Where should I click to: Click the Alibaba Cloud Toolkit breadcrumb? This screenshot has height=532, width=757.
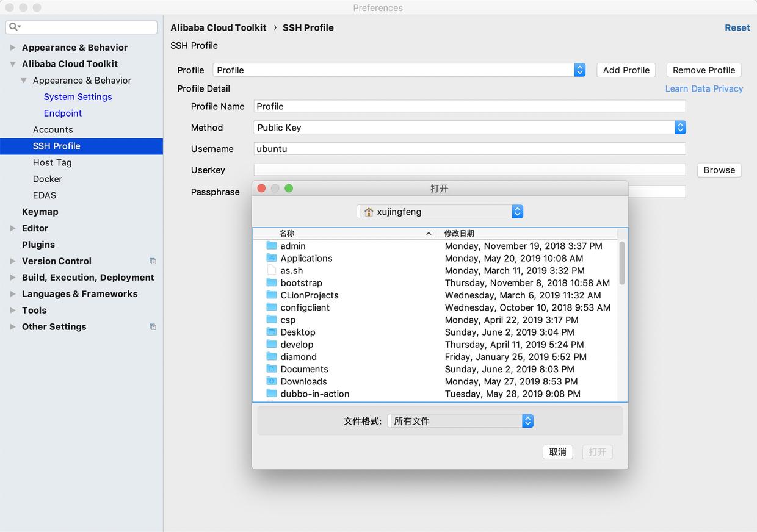219,27
